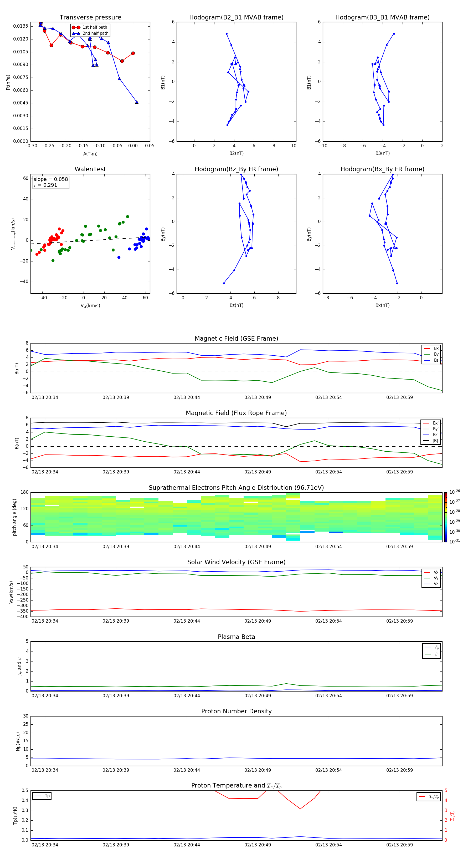The image size is (473, 868).
Task: Select the '2nd half path' legend entry
Action: point(90,33)
